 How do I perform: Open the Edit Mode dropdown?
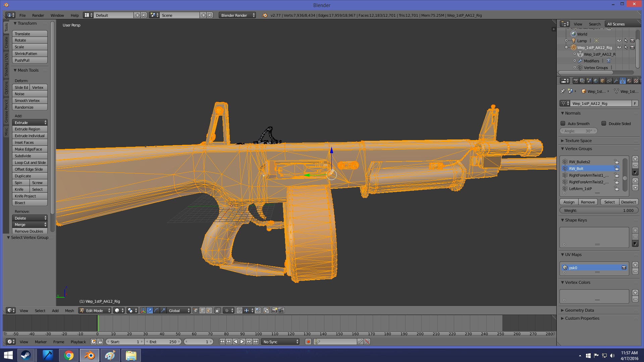click(95, 310)
